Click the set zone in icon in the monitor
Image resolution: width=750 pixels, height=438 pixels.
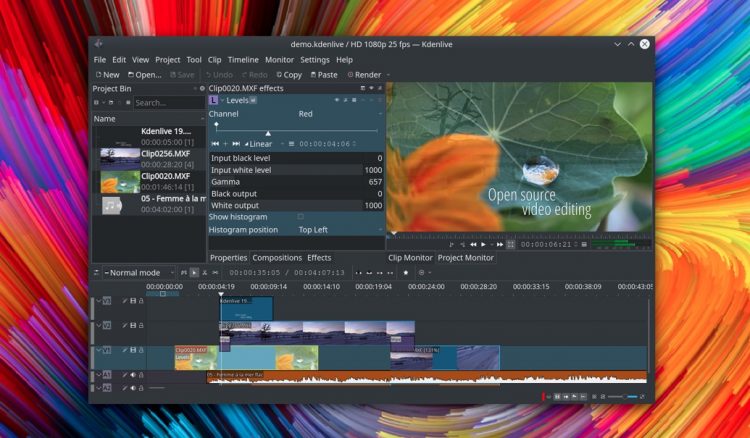(x=451, y=244)
